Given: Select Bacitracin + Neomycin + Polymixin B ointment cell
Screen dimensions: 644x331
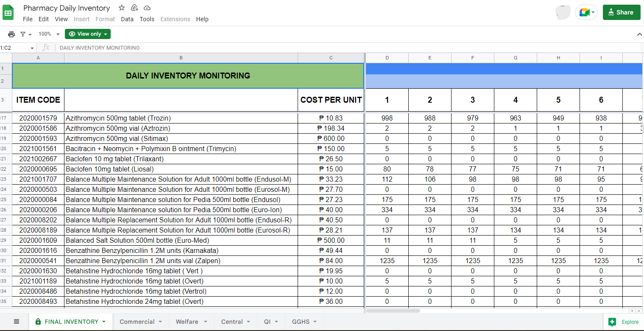Looking at the screenshot, I should point(181,149).
